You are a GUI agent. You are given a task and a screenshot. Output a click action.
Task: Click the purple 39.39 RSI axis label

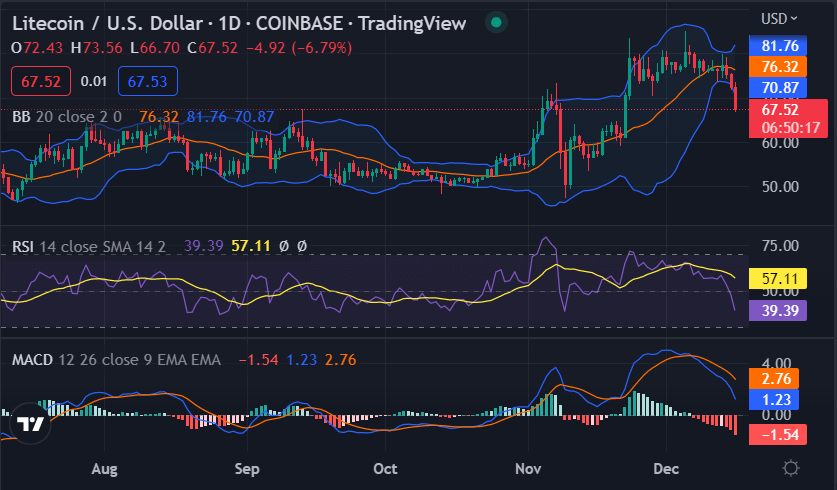tap(778, 310)
